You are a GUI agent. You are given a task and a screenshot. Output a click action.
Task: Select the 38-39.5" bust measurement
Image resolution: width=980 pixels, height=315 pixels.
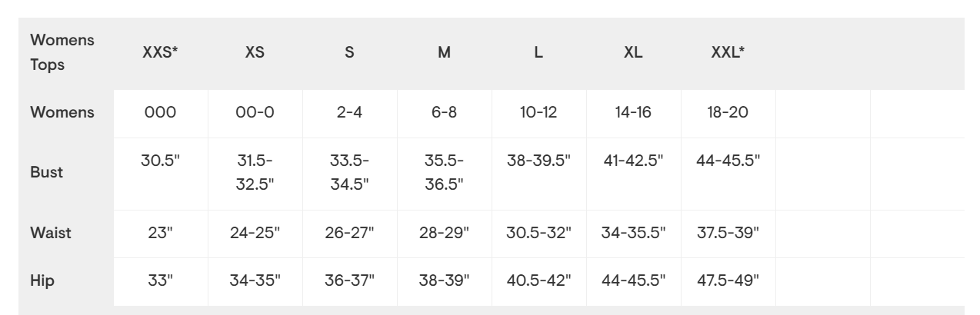pos(539,162)
